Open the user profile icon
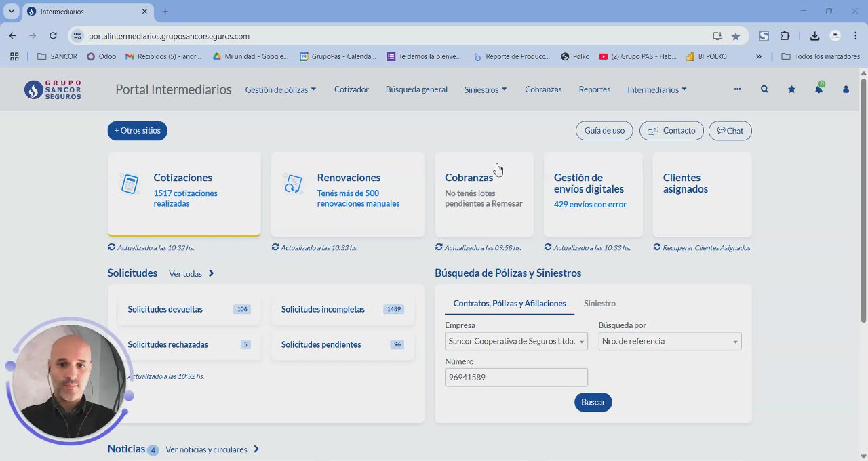868x461 pixels. pyautogui.click(x=846, y=89)
